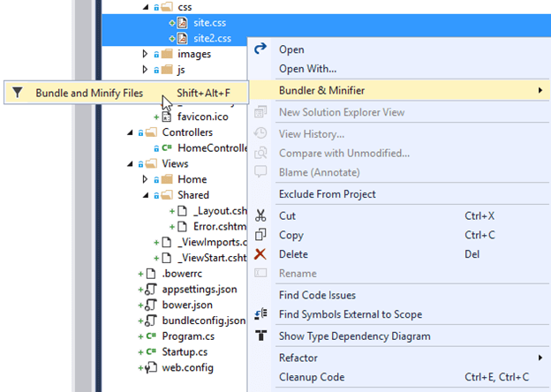Image resolution: width=551 pixels, height=392 pixels.
Task: Select Open With... from context menu
Action: pos(307,69)
